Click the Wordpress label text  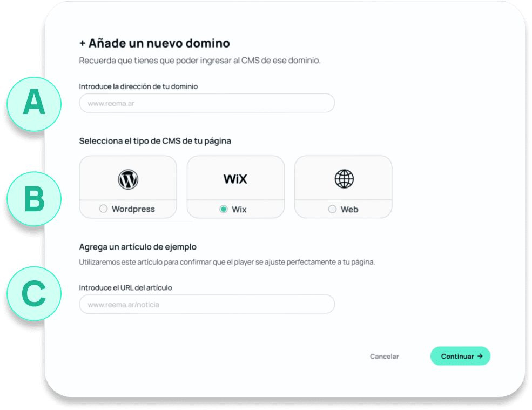coord(133,209)
